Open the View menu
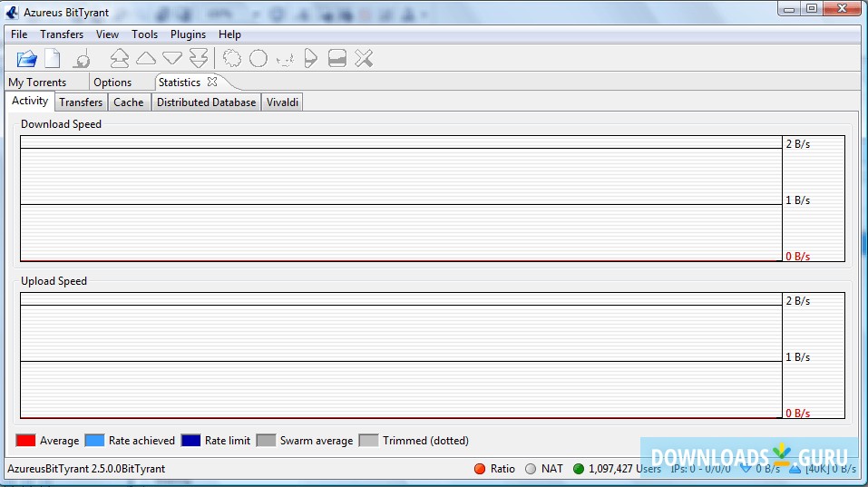 click(107, 34)
